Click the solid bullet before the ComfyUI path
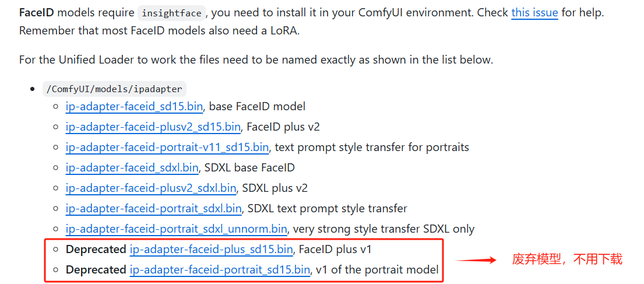644x284 pixels. [x=32, y=89]
